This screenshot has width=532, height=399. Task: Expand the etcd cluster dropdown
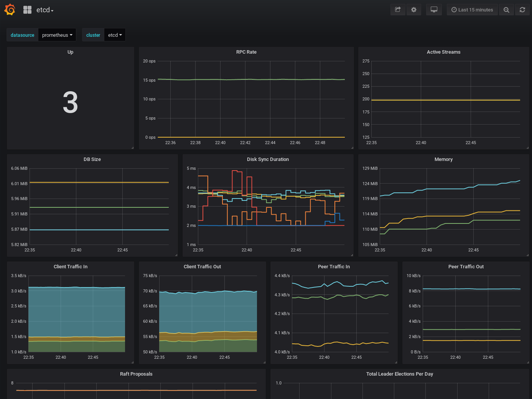tap(115, 35)
